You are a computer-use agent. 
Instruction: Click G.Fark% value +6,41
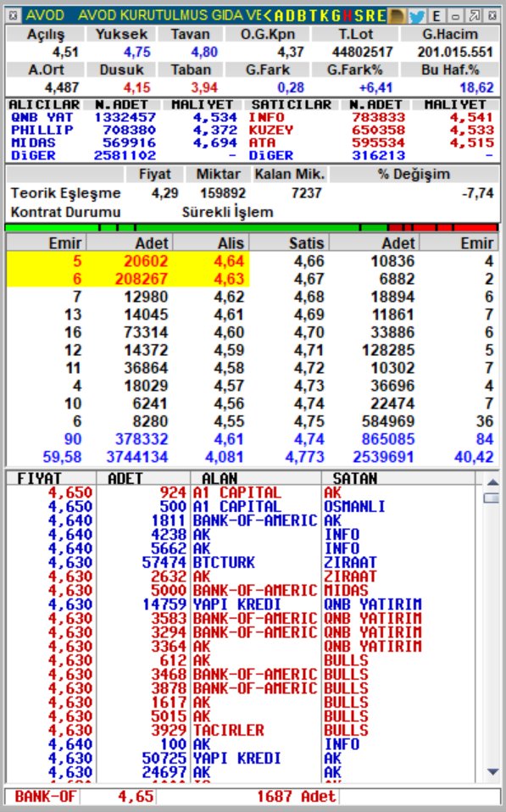[375, 87]
